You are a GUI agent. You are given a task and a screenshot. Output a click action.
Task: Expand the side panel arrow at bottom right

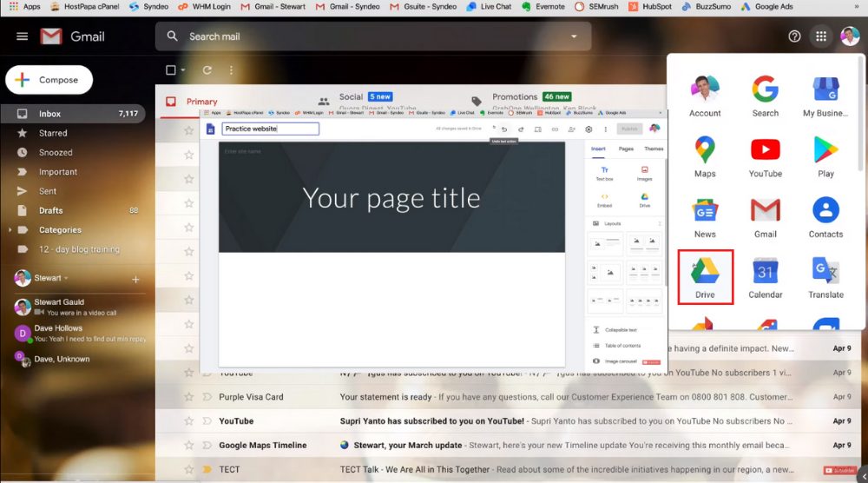(864, 476)
